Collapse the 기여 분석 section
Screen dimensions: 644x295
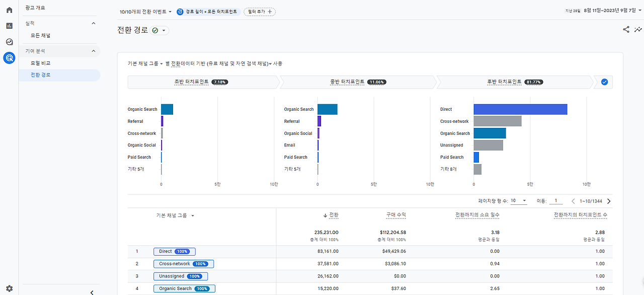[93, 51]
